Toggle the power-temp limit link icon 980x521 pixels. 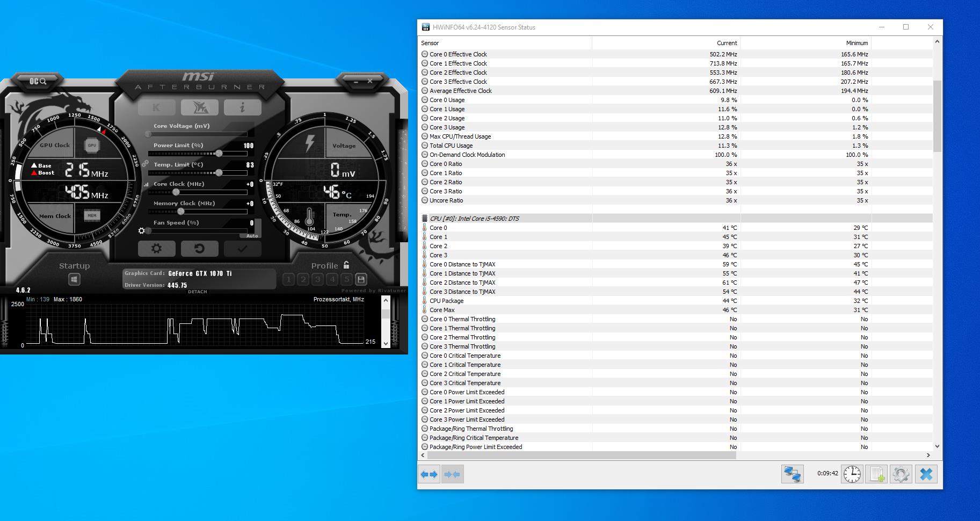[145, 163]
